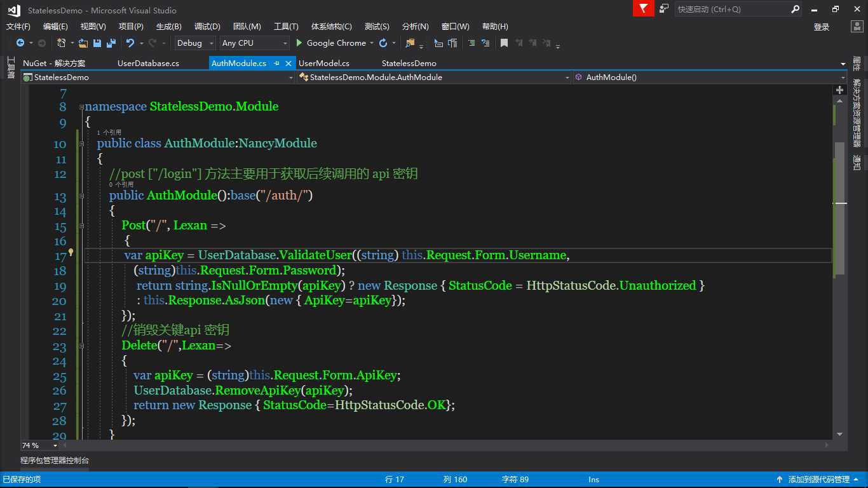Comment out the selected lines icon

point(471,43)
